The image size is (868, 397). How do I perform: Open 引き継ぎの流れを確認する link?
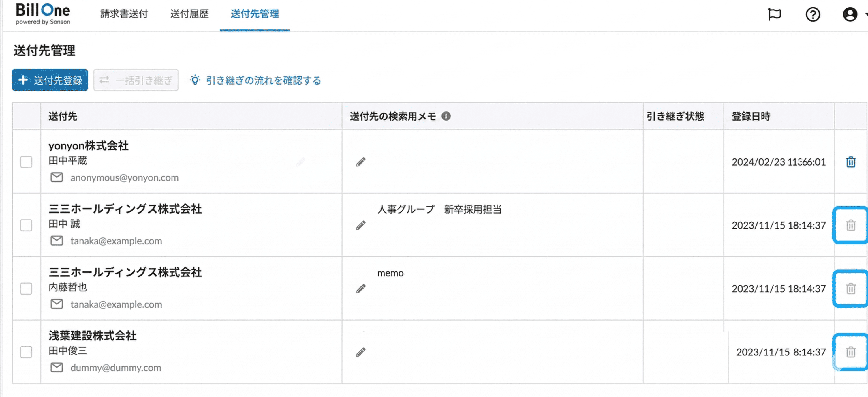coord(263,80)
